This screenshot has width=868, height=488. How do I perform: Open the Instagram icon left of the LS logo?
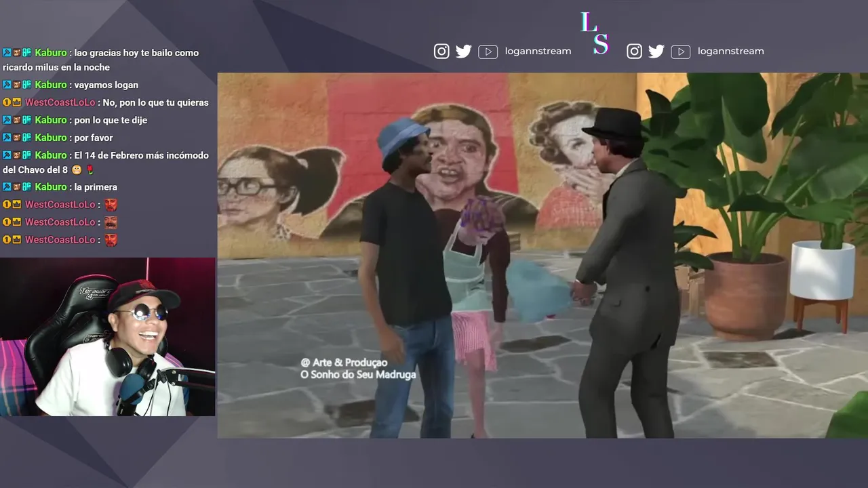pyautogui.click(x=441, y=52)
